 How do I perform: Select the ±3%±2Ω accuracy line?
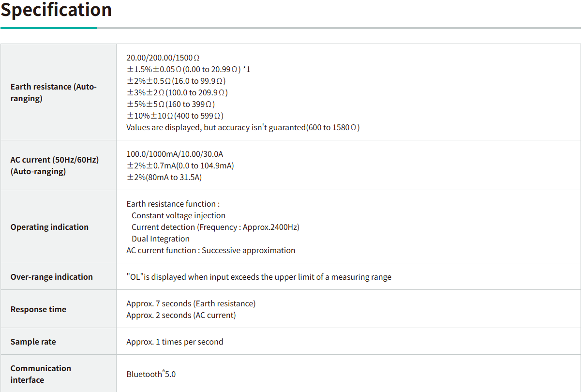point(177,92)
